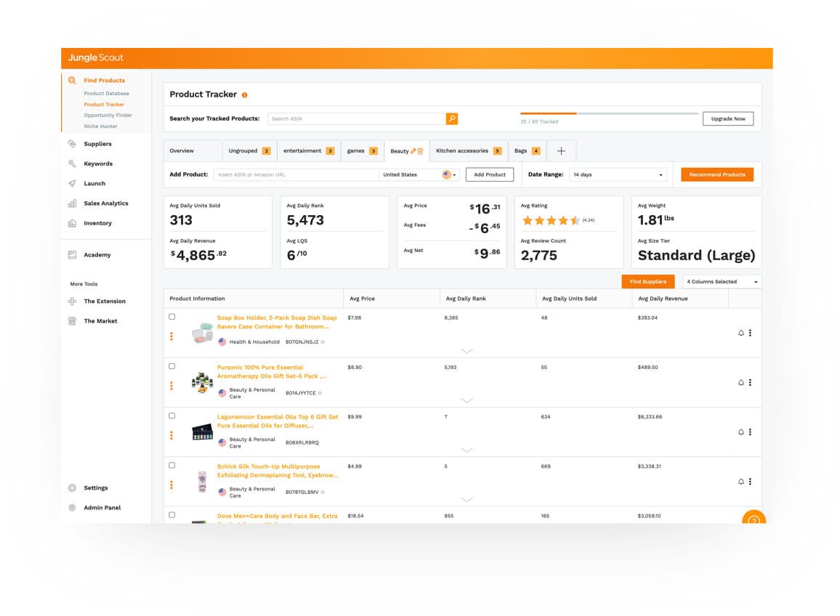Open the 4 Columns Selected dropdown
Screen dimensions: 840x616
click(x=722, y=281)
